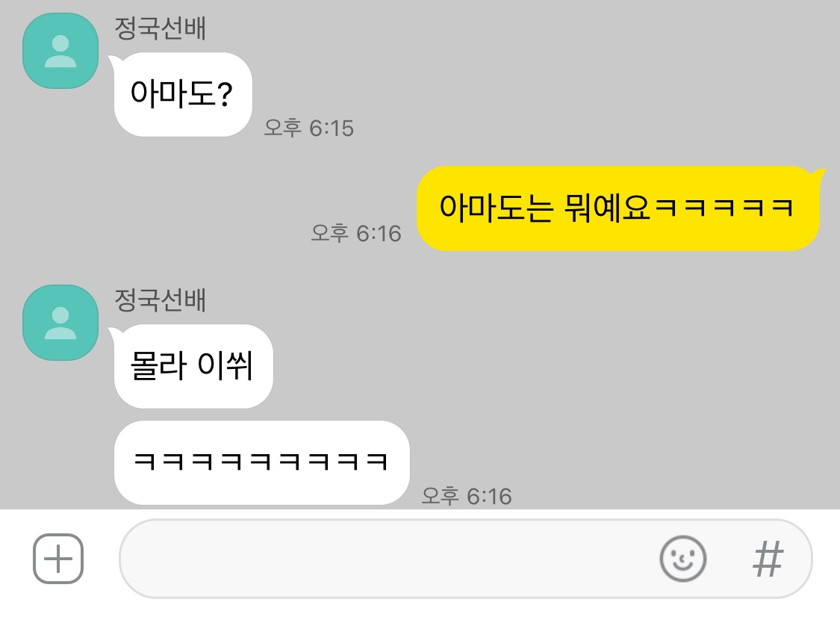Focus the message input field
This screenshot has height=620, width=840.
(465, 559)
